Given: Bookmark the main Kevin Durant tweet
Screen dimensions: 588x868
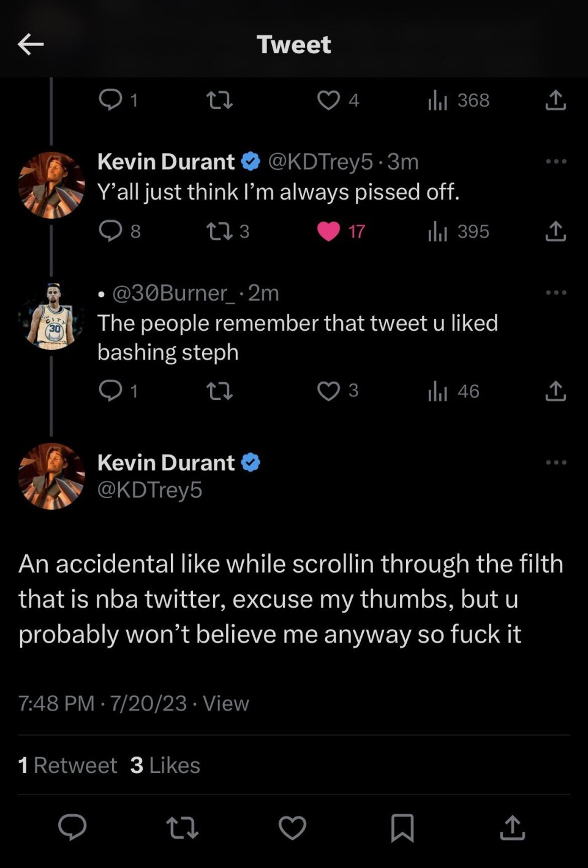Looking at the screenshot, I should click(402, 828).
